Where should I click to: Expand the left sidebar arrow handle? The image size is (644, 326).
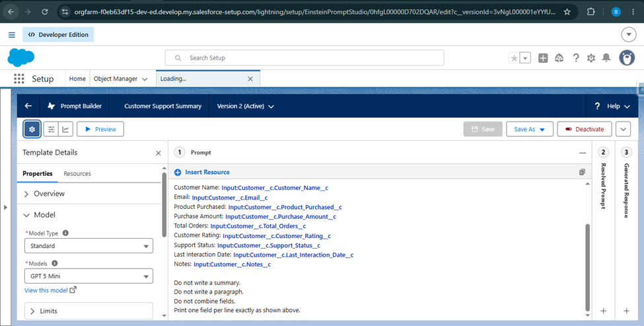[5, 207]
